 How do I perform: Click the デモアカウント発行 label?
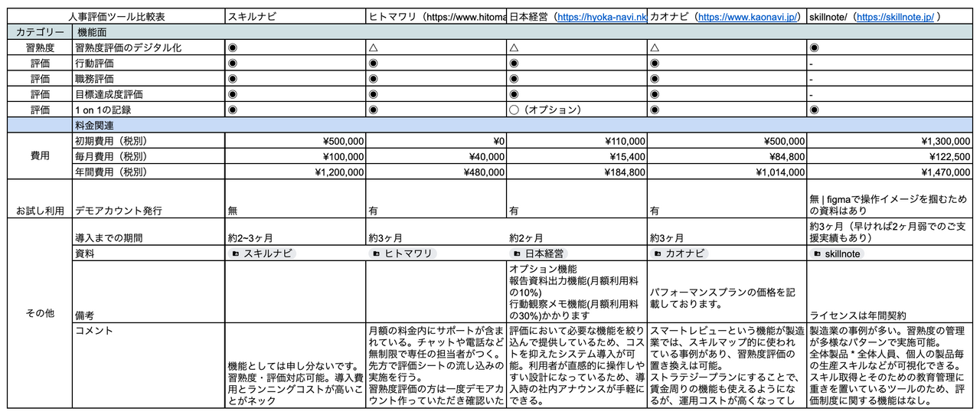point(149,199)
